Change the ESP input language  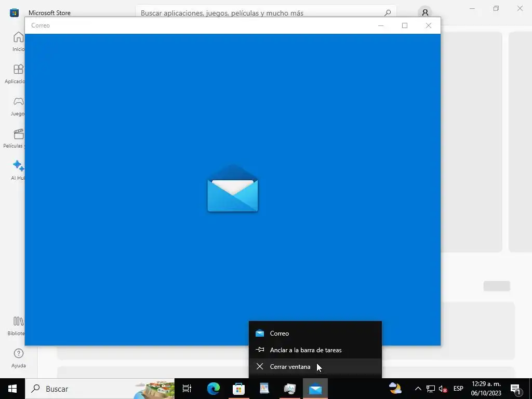458,389
